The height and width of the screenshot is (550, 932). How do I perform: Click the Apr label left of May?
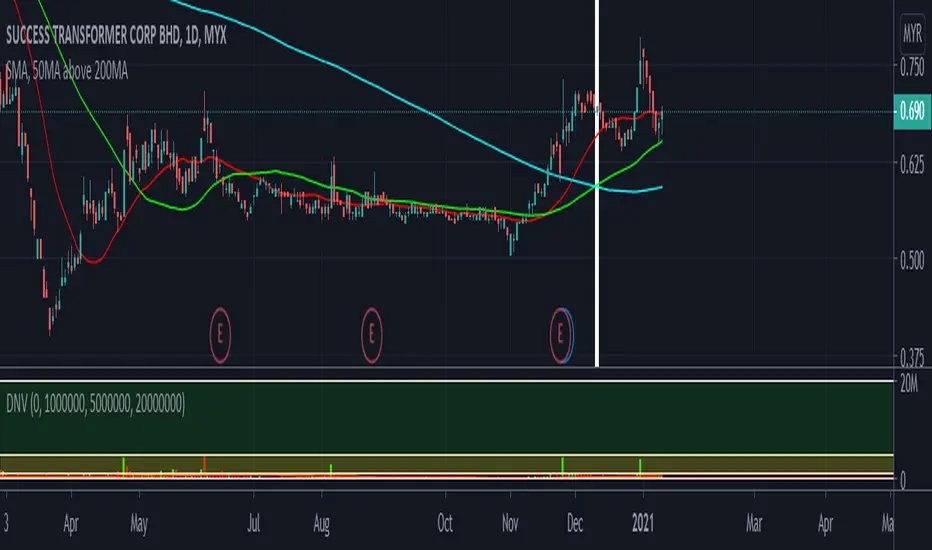coord(71,524)
